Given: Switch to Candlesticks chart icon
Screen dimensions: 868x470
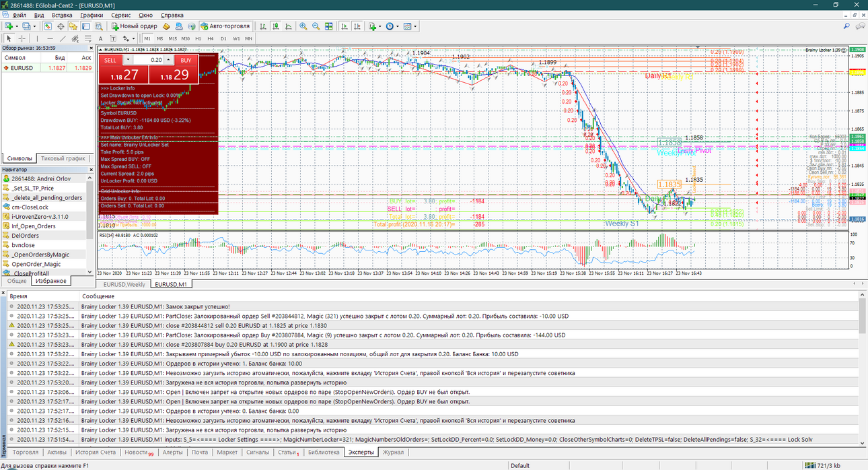Looking at the screenshot, I should pos(276,26).
